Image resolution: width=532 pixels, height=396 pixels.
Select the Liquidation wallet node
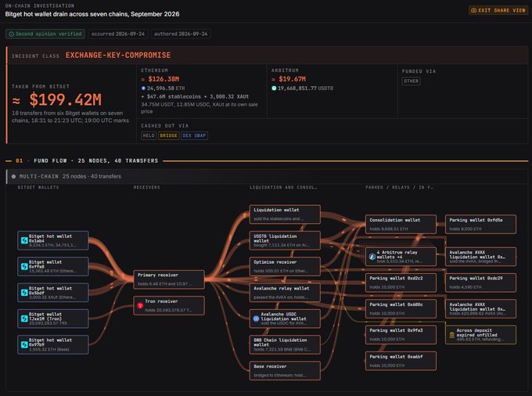(x=285, y=214)
